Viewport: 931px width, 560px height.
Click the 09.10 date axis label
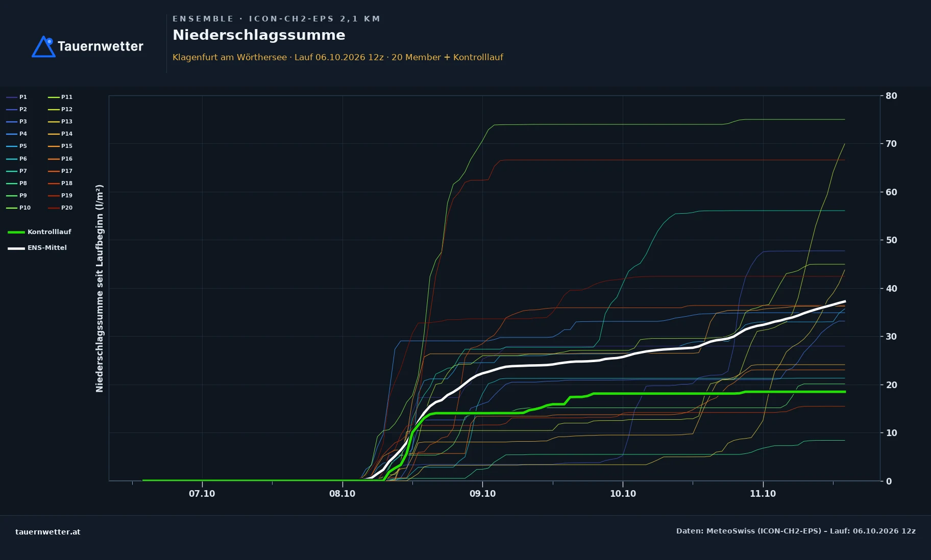pos(482,494)
